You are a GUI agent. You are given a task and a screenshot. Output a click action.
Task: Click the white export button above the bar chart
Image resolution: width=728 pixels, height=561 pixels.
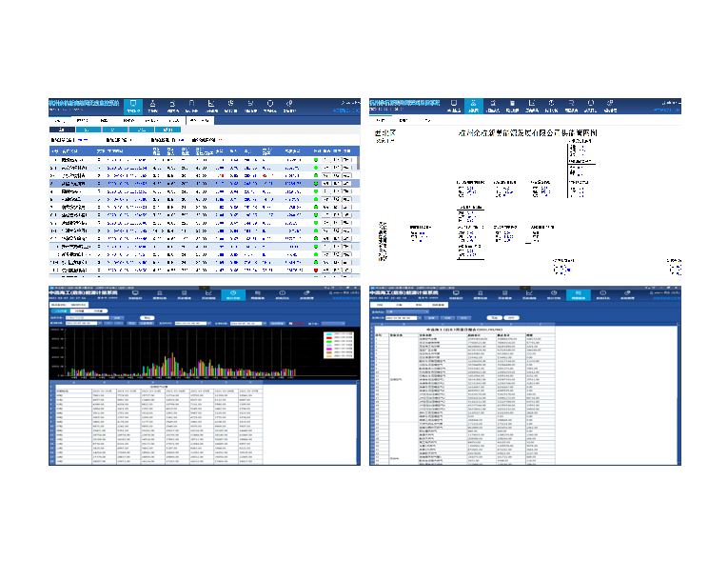point(147,317)
